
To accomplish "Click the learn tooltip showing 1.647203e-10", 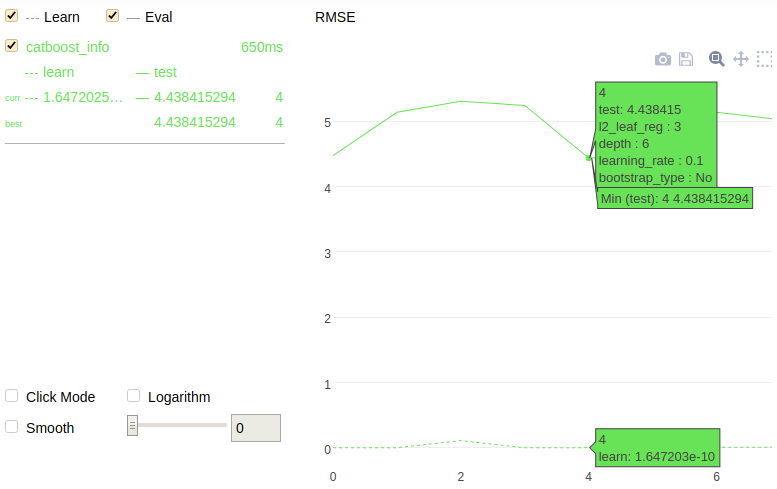I will click(656, 448).
